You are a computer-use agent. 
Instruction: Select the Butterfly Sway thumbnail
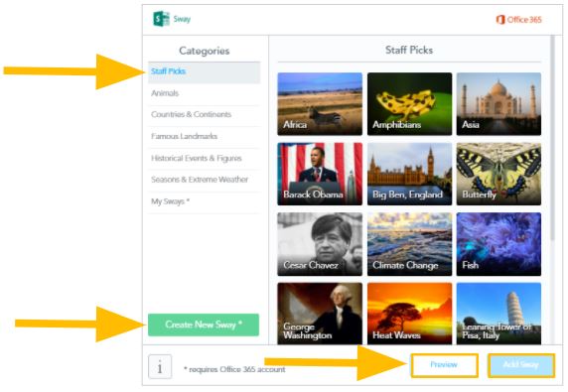(498, 174)
